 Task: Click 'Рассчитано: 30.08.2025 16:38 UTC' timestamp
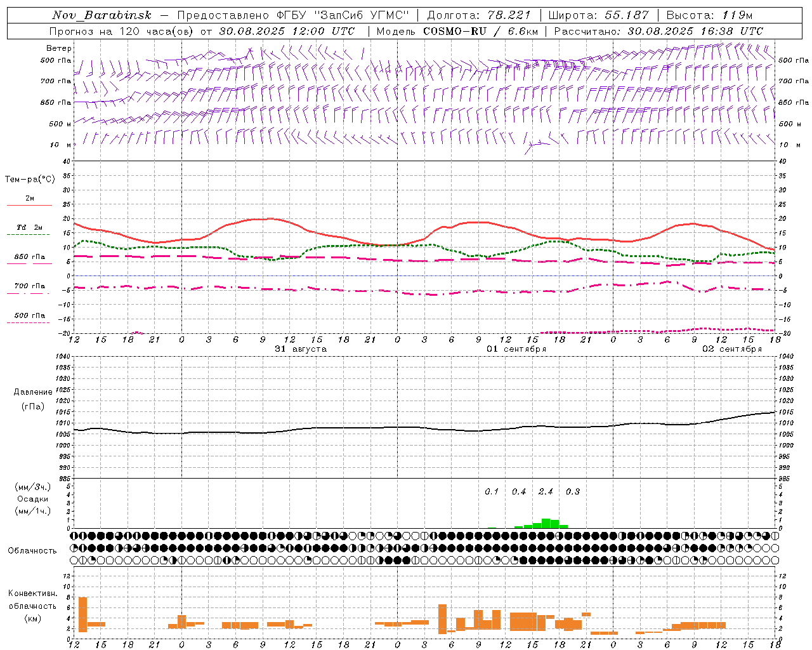point(658,31)
